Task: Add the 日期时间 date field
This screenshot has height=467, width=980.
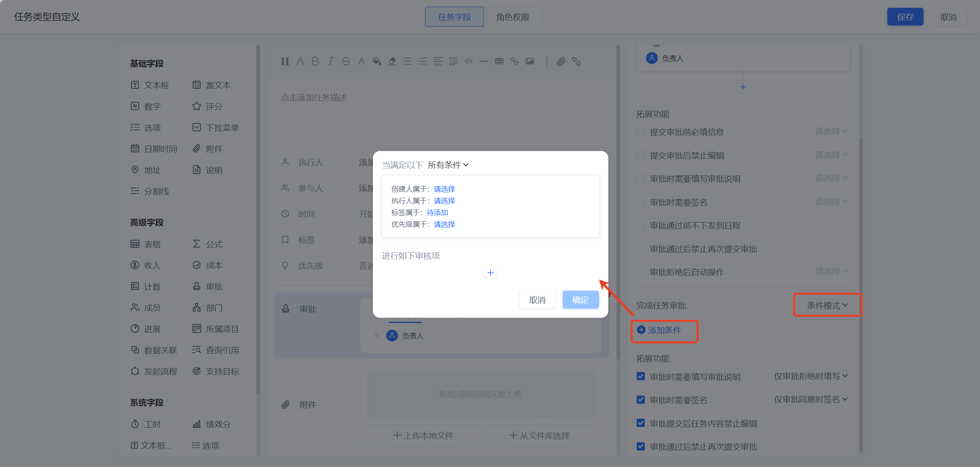Action: 154,149
